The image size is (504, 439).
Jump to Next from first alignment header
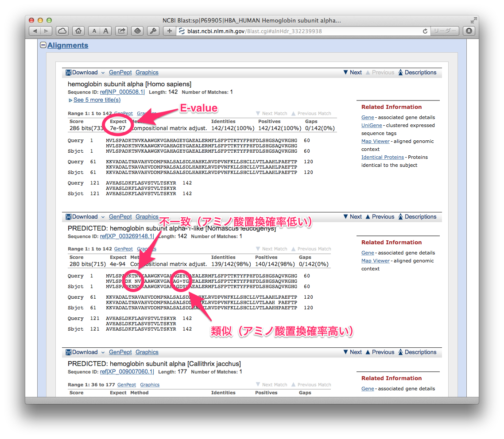[x=353, y=73]
